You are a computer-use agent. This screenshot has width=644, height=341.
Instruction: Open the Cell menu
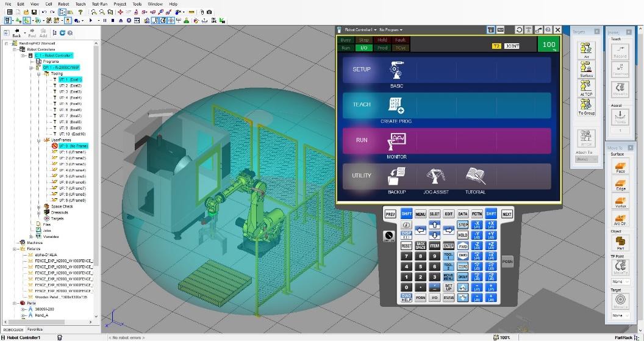pos(48,4)
